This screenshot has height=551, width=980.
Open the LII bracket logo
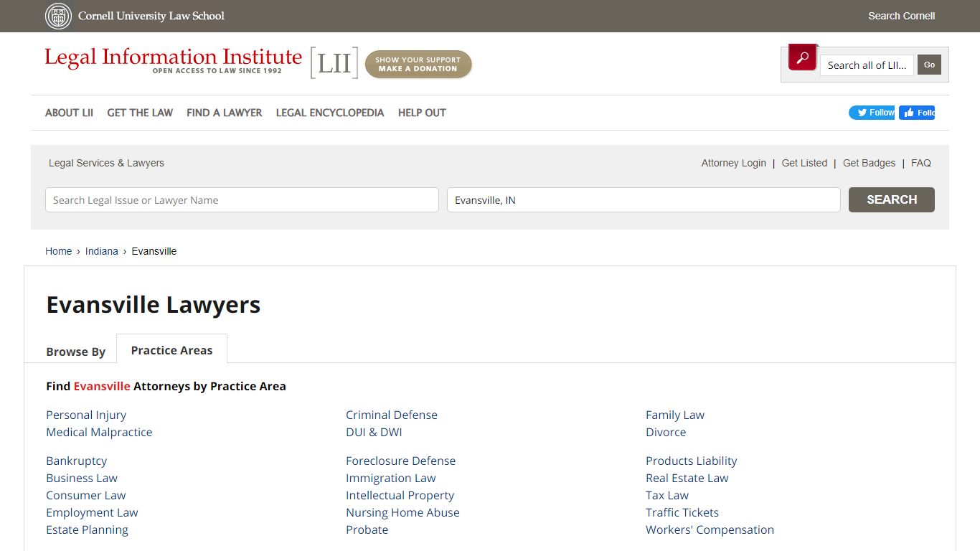click(334, 63)
